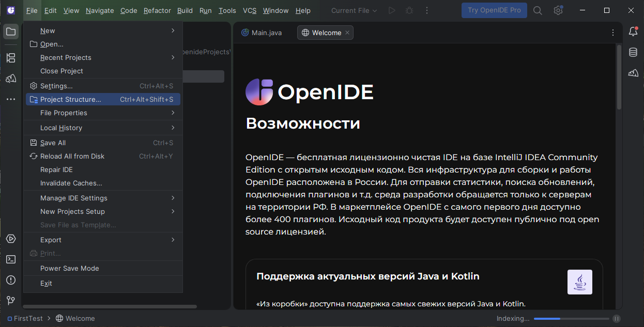The image size is (644, 327).
Task: Open IDE settings gear icon in toolbar
Action: (x=558, y=10)
